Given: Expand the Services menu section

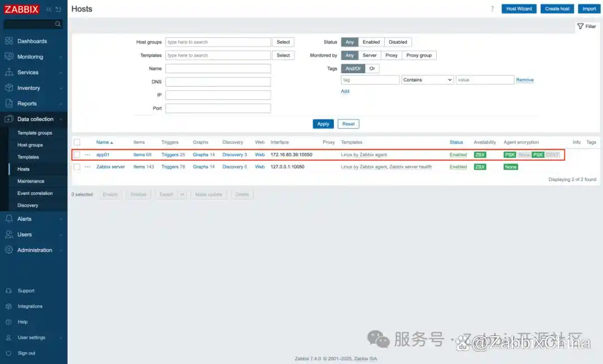Looking at the screenshot, I should tap(60, 73).
